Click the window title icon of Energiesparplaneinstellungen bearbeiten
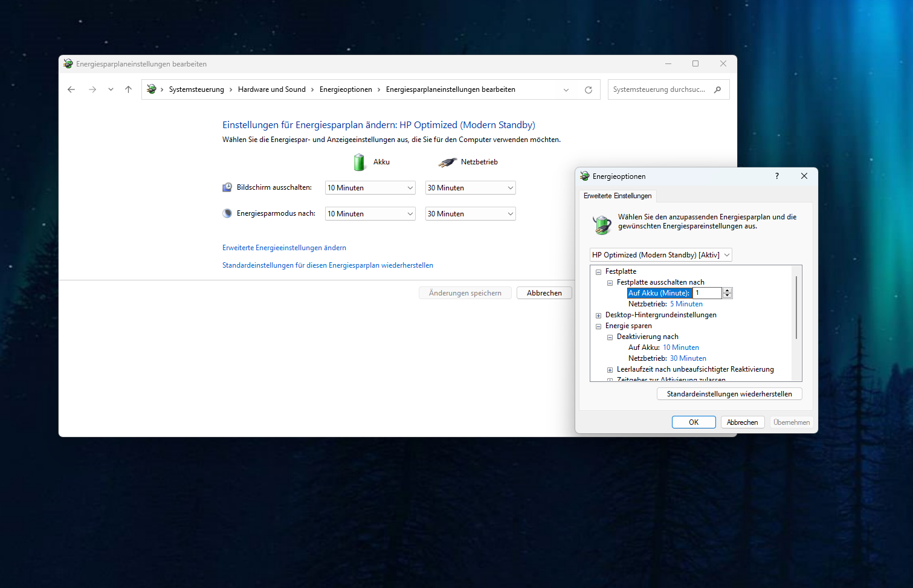Viewport: 913px width, 588px height. pyautogui.click(x=68, y=64)
